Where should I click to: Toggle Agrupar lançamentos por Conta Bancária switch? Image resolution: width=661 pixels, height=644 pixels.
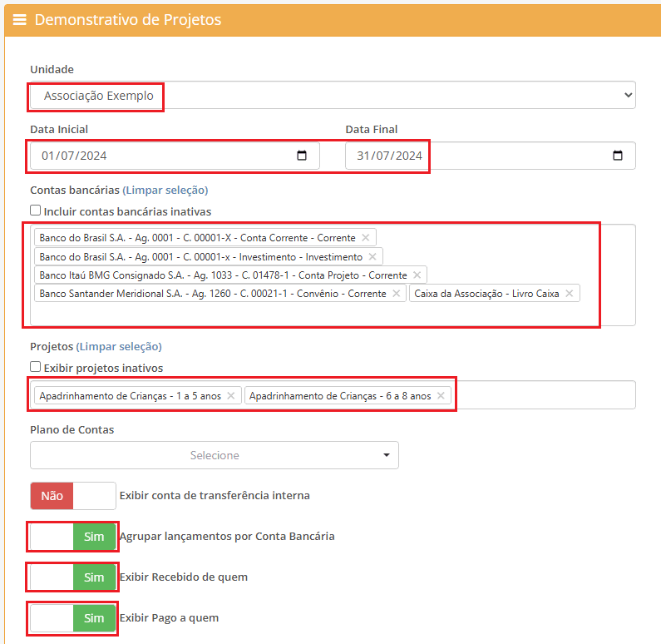click(73, 537)
